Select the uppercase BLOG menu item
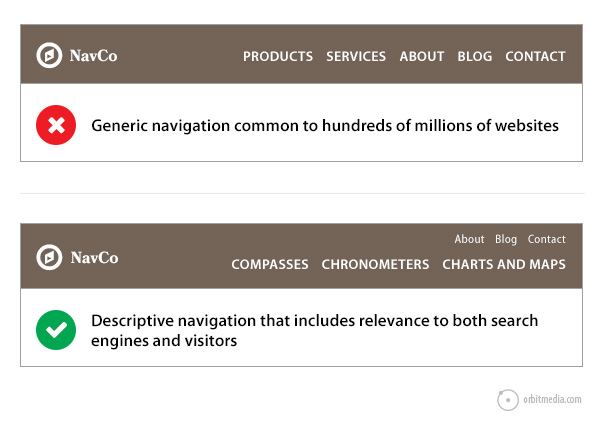600x436 pixels. pyautogui.click(x=475, y=57)
